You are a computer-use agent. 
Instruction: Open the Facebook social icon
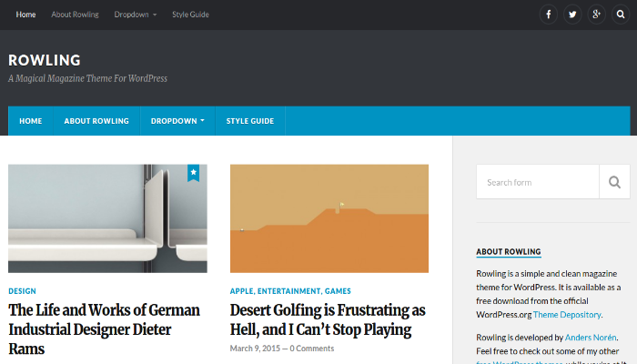[x=549, y=15]
